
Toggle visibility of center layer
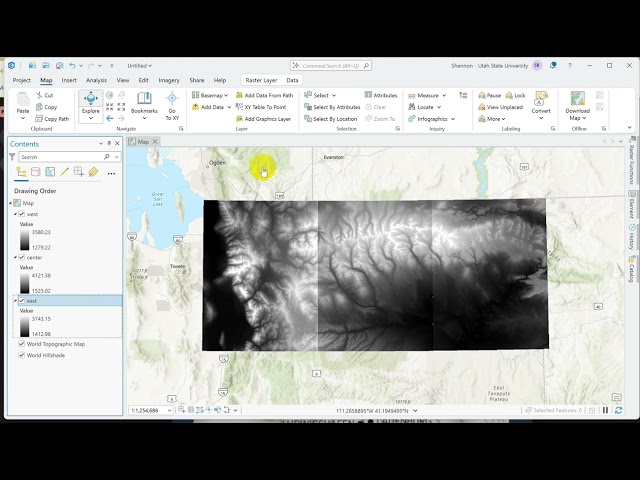pyautogui.click(x=22, y=258)
